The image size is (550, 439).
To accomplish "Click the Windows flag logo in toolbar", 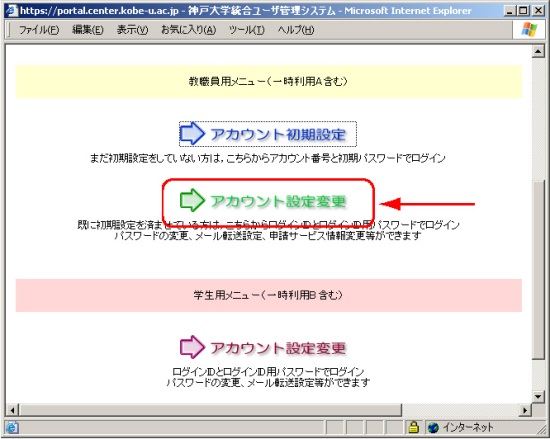I will click(529, 29).
